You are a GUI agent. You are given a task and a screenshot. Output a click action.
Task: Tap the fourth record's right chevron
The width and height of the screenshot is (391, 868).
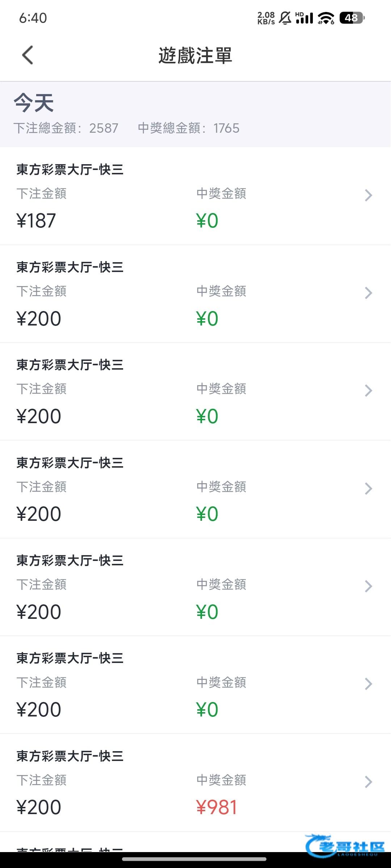(x=368, y=489)
